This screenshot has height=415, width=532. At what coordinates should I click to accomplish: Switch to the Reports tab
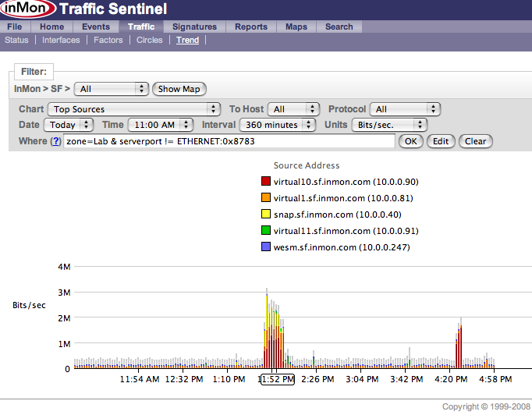point(251,27)
